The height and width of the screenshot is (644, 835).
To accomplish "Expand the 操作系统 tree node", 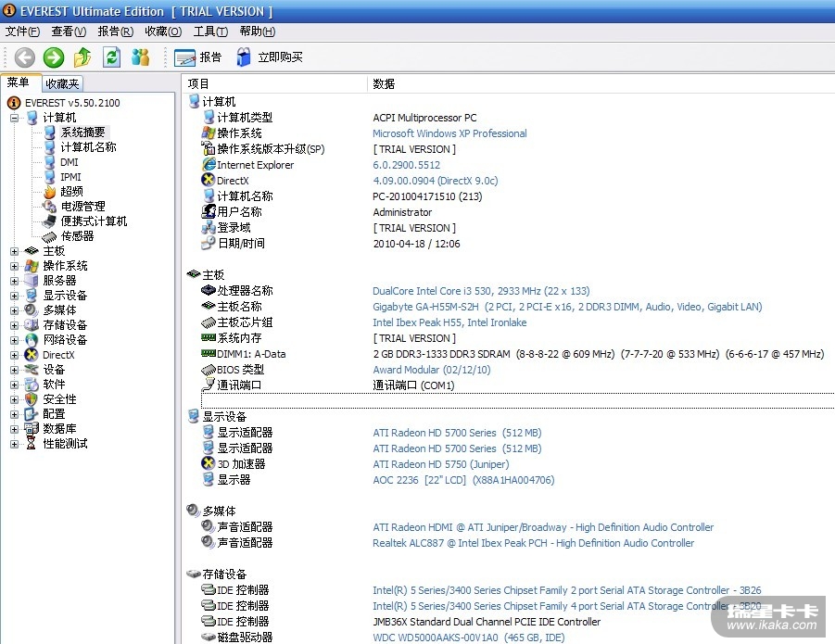I will [15, 266].
